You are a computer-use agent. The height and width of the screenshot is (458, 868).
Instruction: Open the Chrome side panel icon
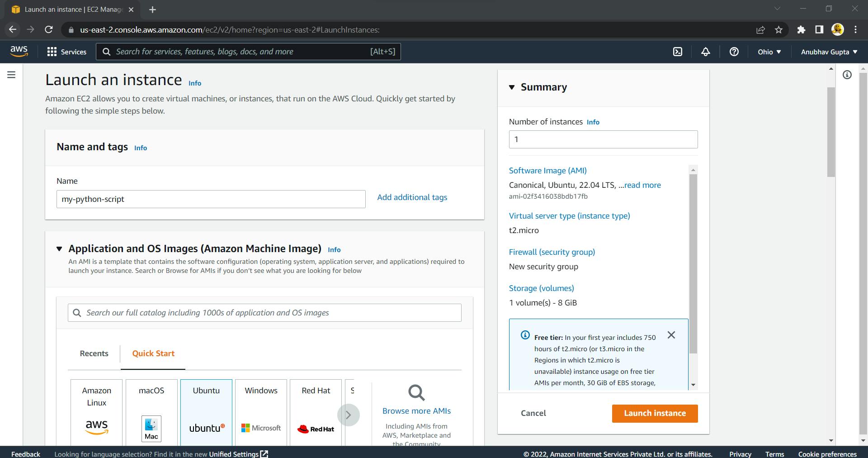(x=819, y=30)
